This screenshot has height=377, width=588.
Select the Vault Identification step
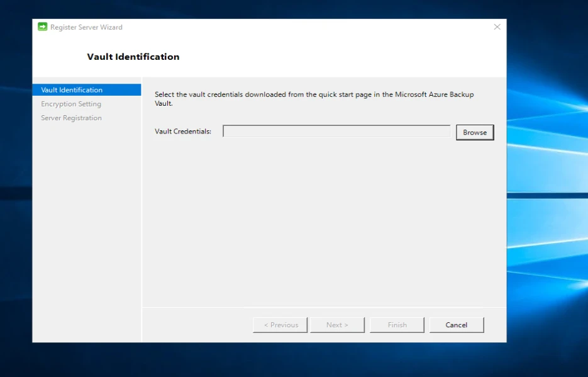[x=72, y=90]
